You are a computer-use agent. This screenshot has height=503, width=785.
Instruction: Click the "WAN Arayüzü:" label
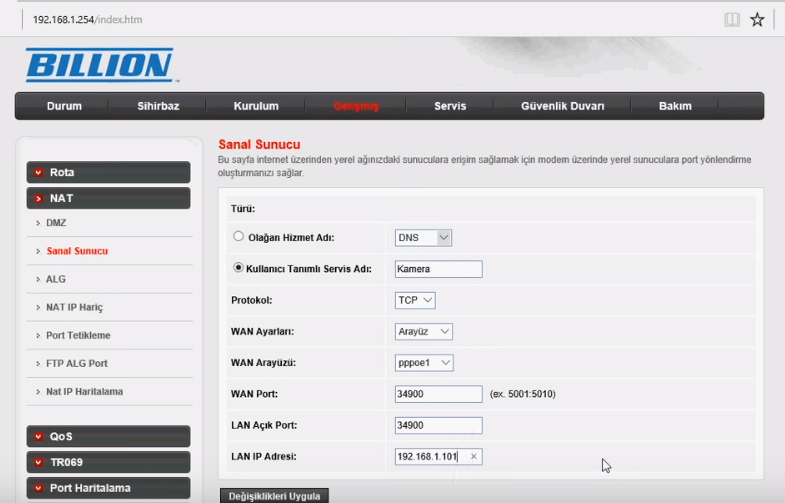[x=263, y=363]
